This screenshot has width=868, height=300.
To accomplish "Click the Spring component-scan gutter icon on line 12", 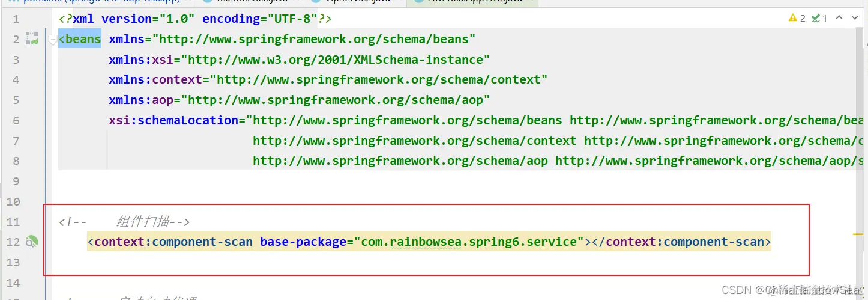I will [32, 242].
